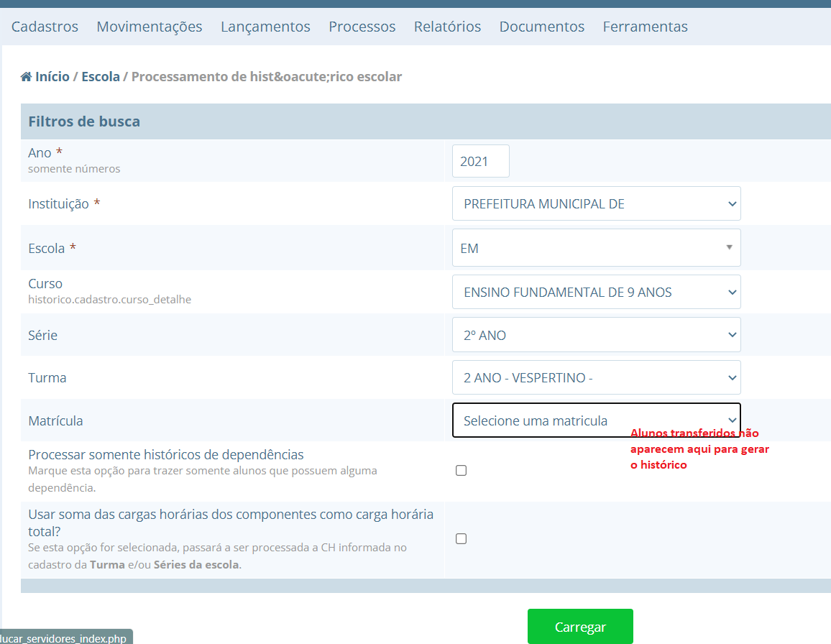Screen dimensions: 831x644
Task: Open the Cadastros menu
Action: 45,27
